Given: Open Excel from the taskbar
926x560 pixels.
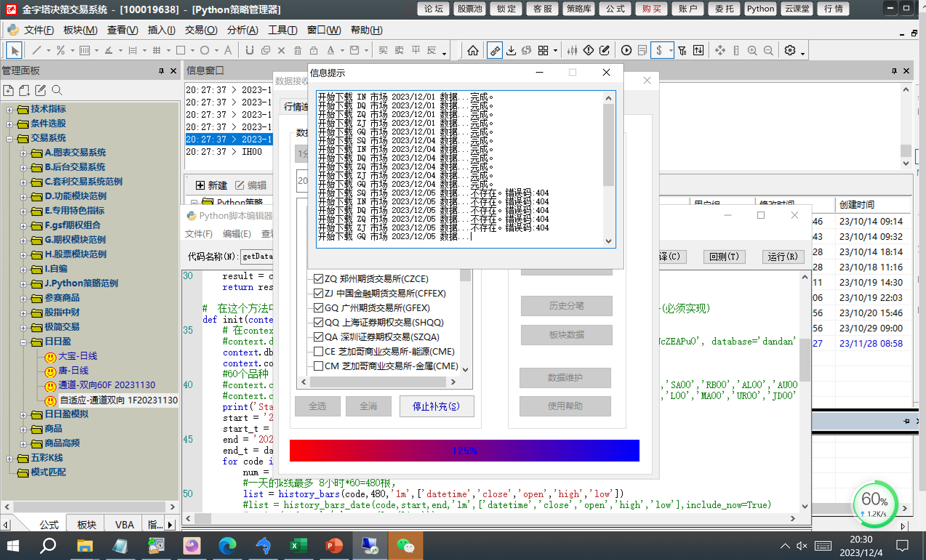Looking at the screenshot, I should point(298,545).
